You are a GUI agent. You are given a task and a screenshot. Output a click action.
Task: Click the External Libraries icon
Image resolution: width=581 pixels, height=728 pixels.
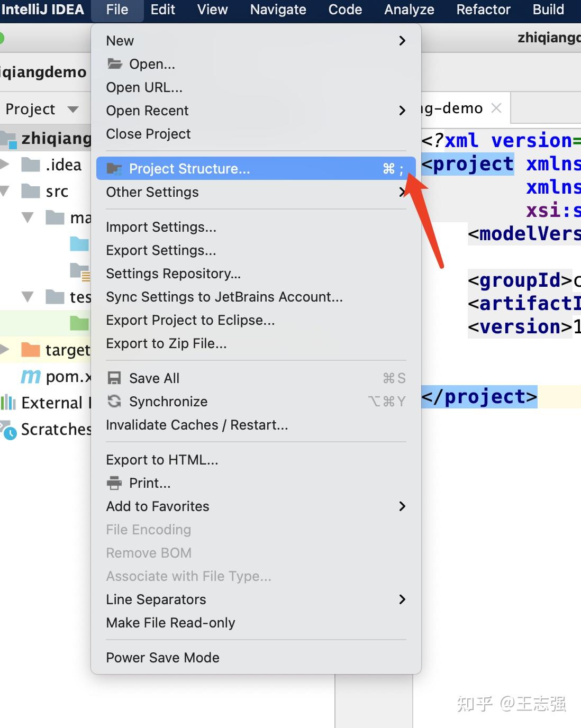coord(8,403)
